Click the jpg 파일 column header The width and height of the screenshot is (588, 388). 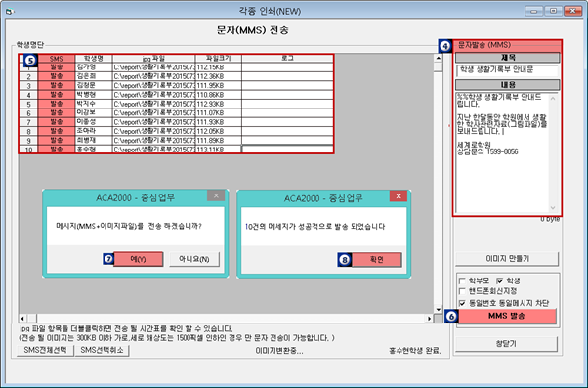point(153,59)
